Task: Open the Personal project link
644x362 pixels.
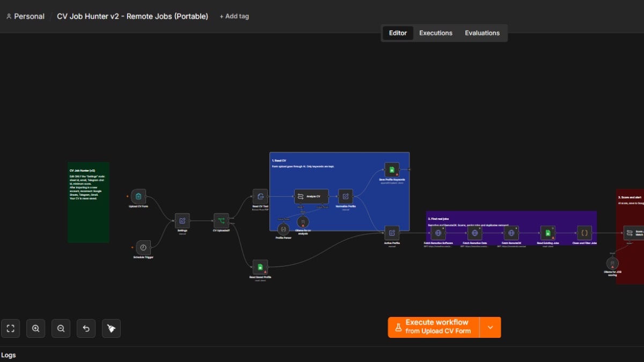Action: pos(25,16)
